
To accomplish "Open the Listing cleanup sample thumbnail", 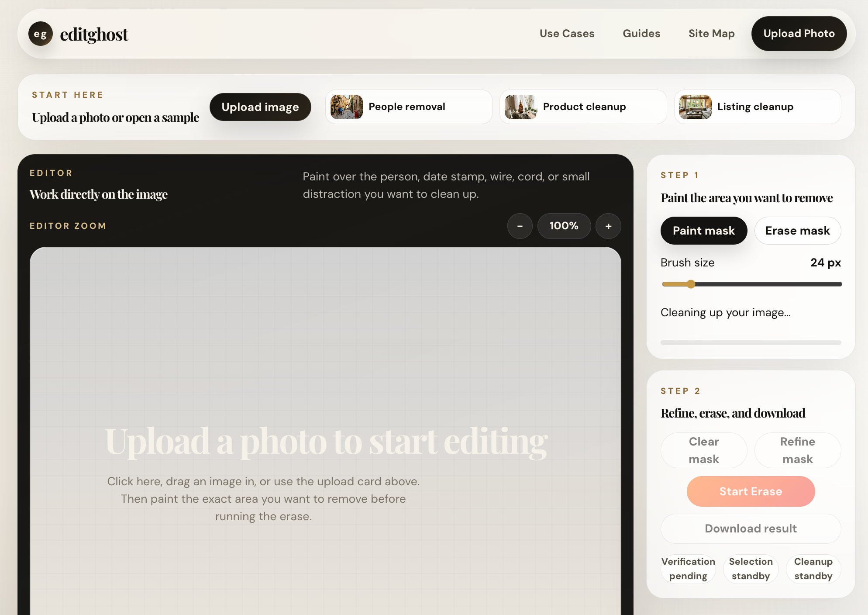I will pos(695,107).
